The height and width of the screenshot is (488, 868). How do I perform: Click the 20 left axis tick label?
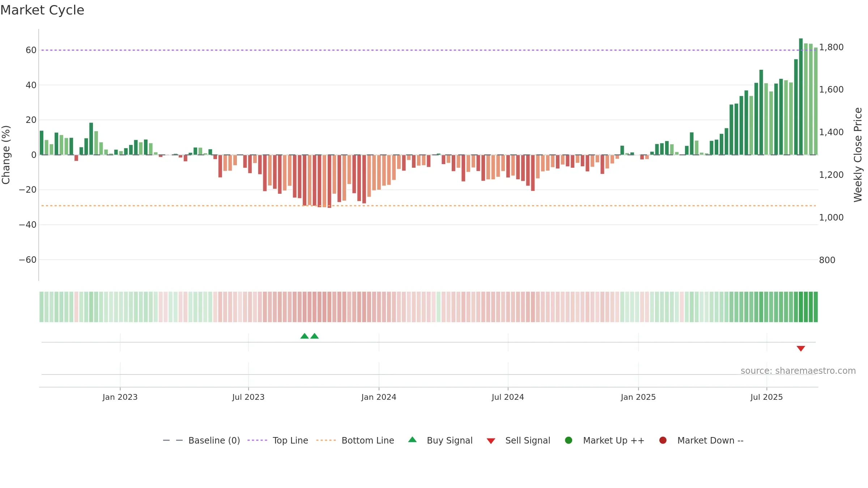pyautogui.click(x=31, y=120)
